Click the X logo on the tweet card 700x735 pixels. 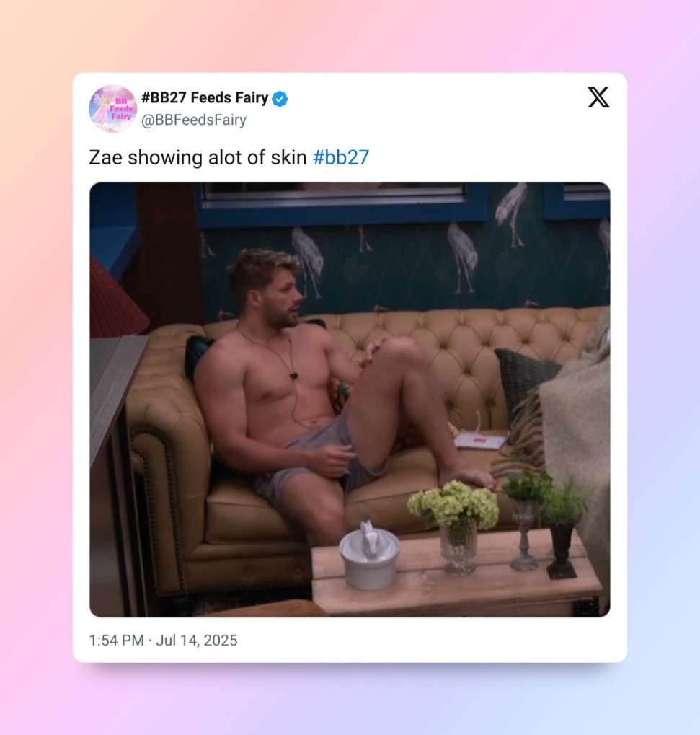point(598,97)
